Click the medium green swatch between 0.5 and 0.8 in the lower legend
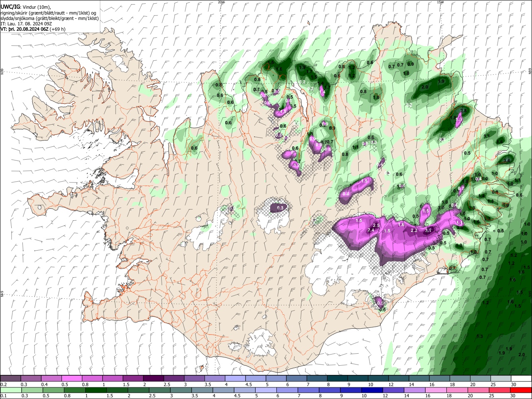532x399 pixels. tap(54, 390)
